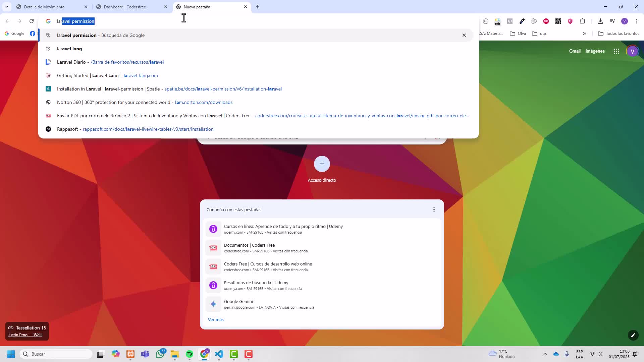The width and height of the screenshot is (644, 362).
Task: Open the Todos los favoritos folder
Action: 619,34
